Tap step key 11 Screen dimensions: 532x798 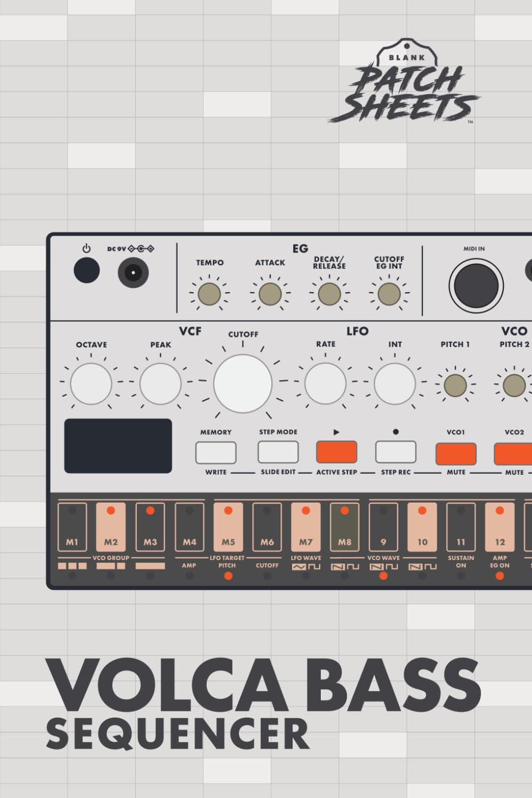coord(461,527)
